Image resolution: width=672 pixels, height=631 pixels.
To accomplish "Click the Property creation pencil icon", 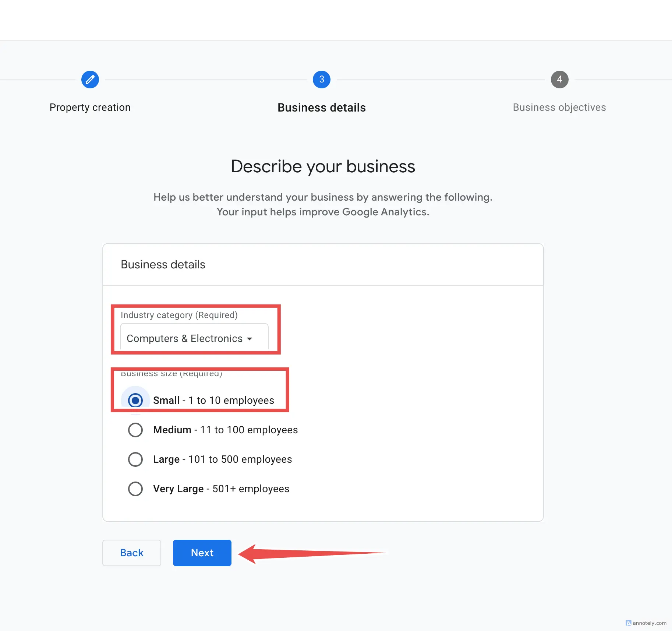I will (x=90, y=80).
